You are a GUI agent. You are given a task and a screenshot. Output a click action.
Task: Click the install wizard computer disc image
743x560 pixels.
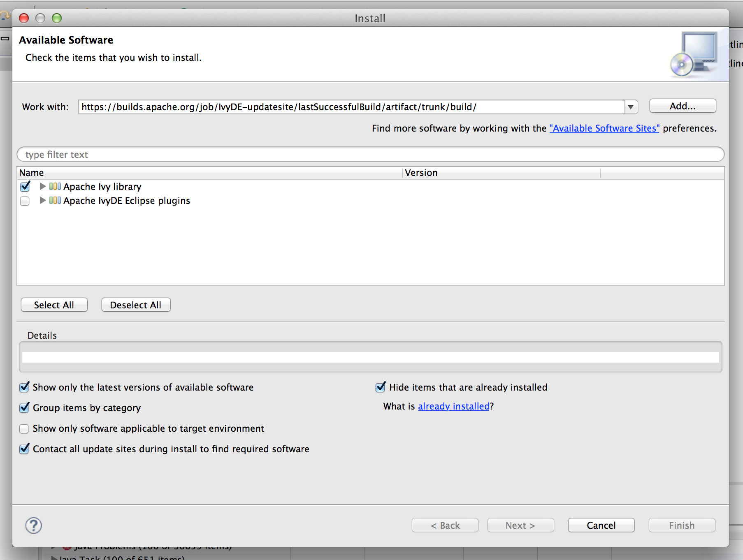pos(694,54)
